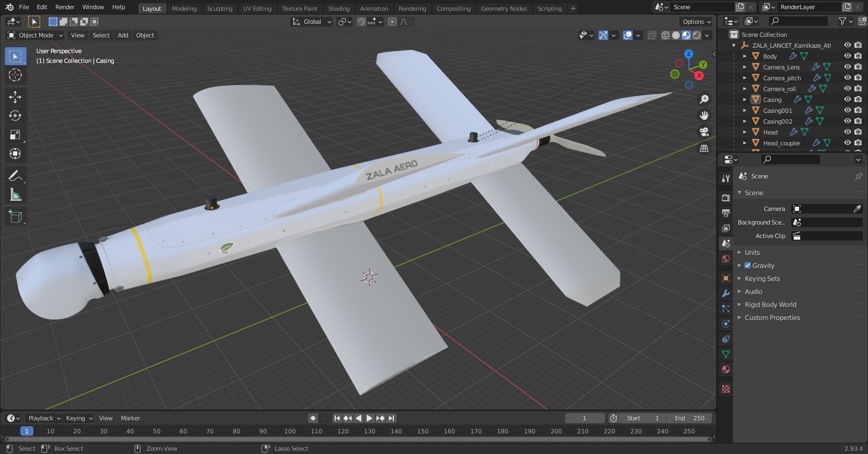Viewport: 868px width, 454px height.
Task: Open the View Layer properties tab
Action: (x=726, y=228)
